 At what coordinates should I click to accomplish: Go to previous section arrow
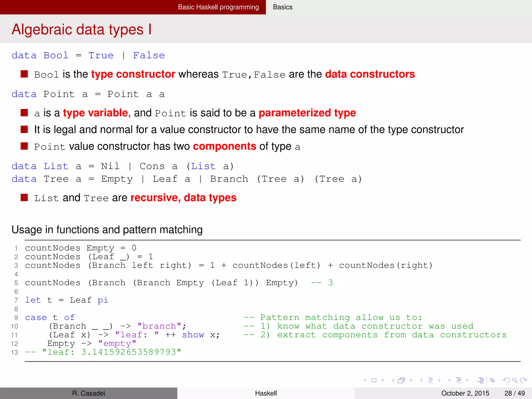[449, 380]
